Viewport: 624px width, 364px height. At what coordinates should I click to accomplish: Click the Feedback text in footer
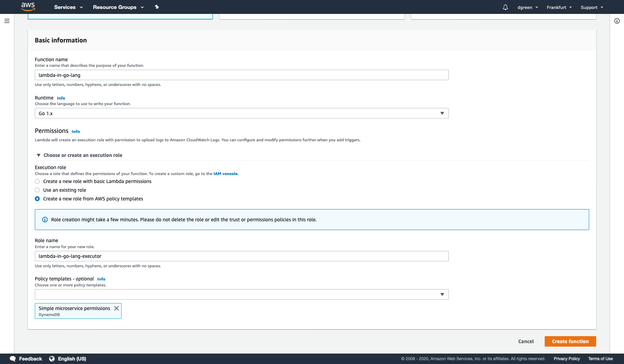pos(31,359)
